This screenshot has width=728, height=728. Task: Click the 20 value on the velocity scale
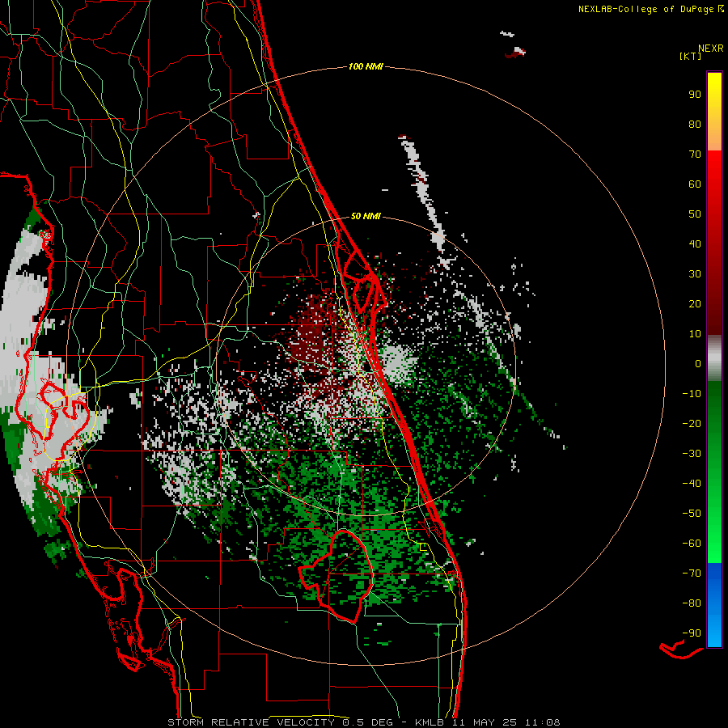point(695,304)
